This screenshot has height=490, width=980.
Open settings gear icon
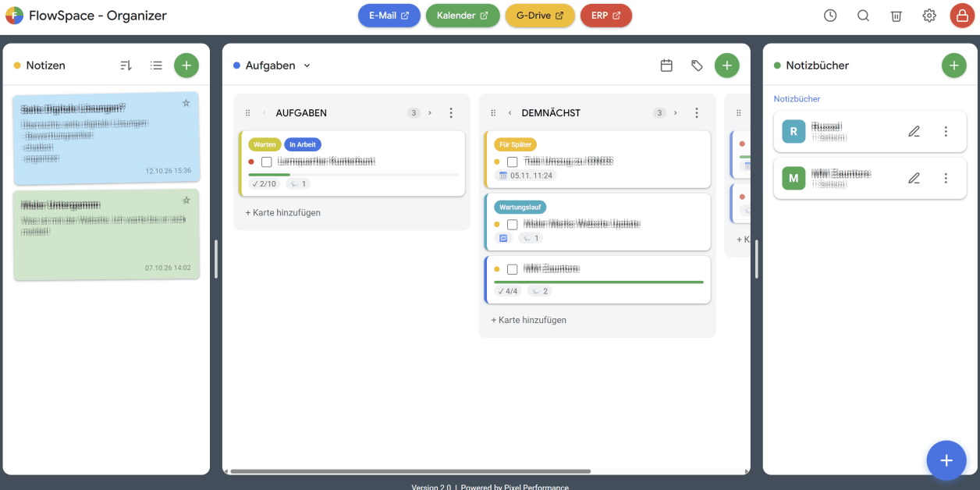[x=929, y=16]
